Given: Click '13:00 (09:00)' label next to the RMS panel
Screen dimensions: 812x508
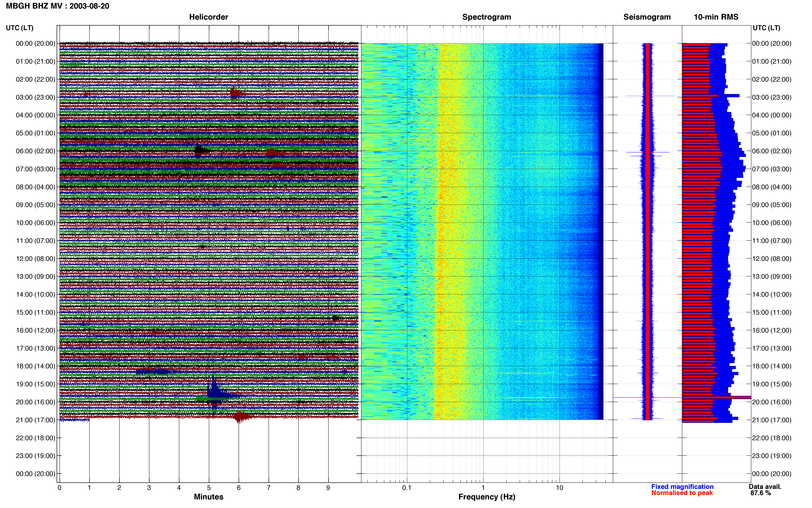Looking at the screenshot, I should [x=772, y=277].
